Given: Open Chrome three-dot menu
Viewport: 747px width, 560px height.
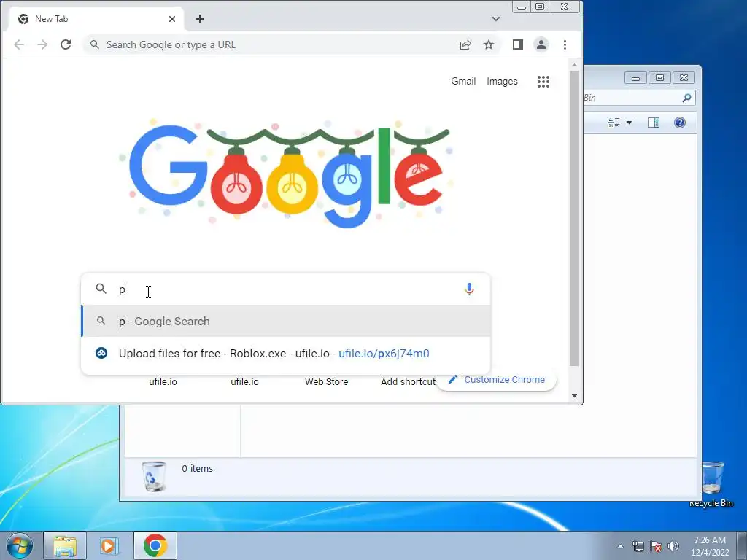Looking at the screenshot, I should tap(565, 44).
